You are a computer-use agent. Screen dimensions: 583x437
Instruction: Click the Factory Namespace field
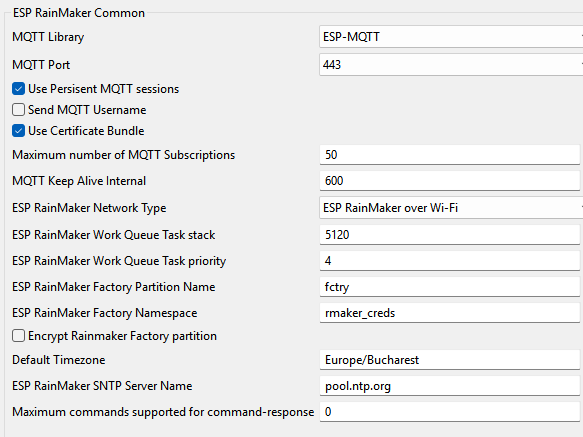point(450,313)
